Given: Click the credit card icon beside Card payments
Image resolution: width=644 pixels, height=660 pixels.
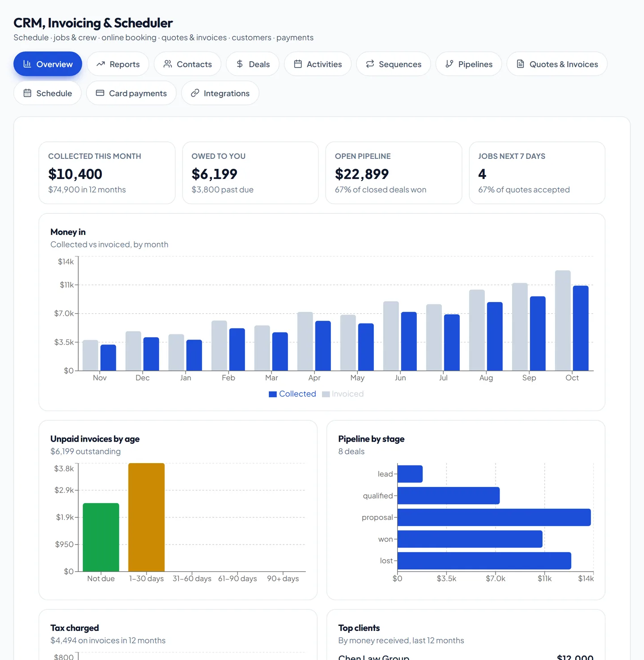Looking at the screenshot, I should [x=100, y=93].
